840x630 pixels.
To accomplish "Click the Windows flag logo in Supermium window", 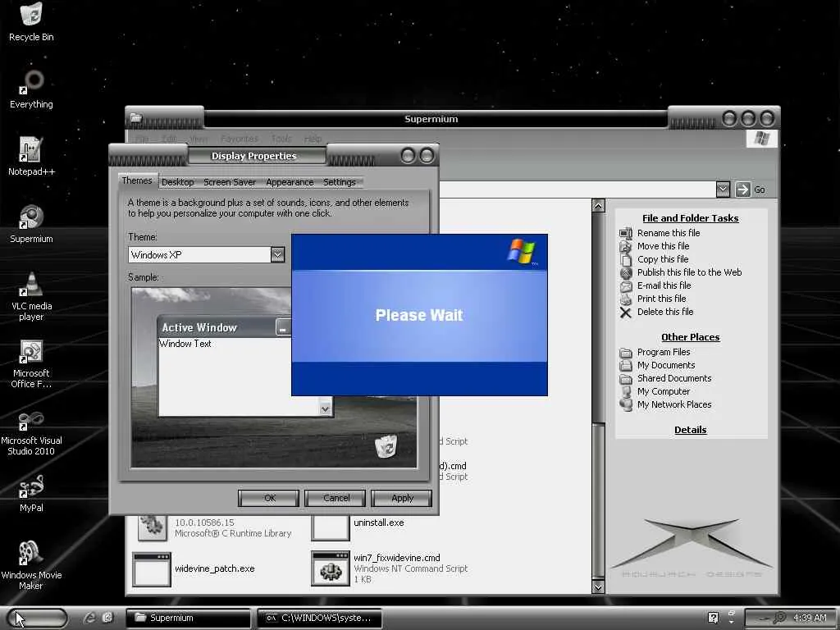I will pos(762,138).
